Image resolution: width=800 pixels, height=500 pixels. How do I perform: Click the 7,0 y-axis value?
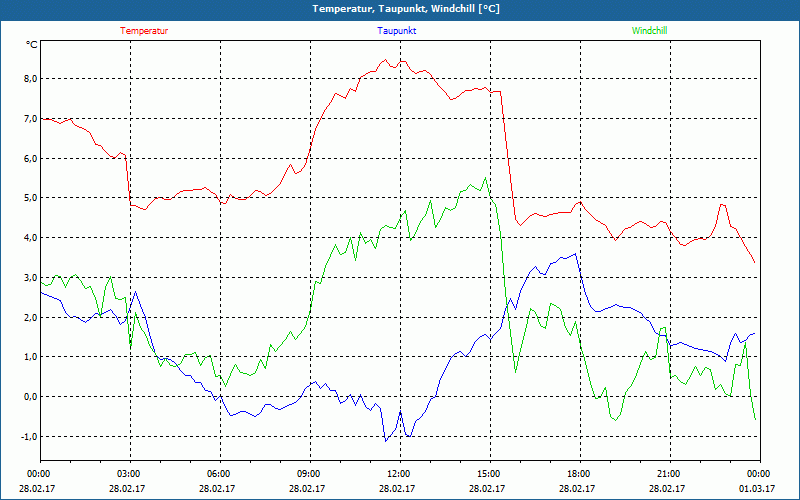pyautogui.click(x=31, y=118)
